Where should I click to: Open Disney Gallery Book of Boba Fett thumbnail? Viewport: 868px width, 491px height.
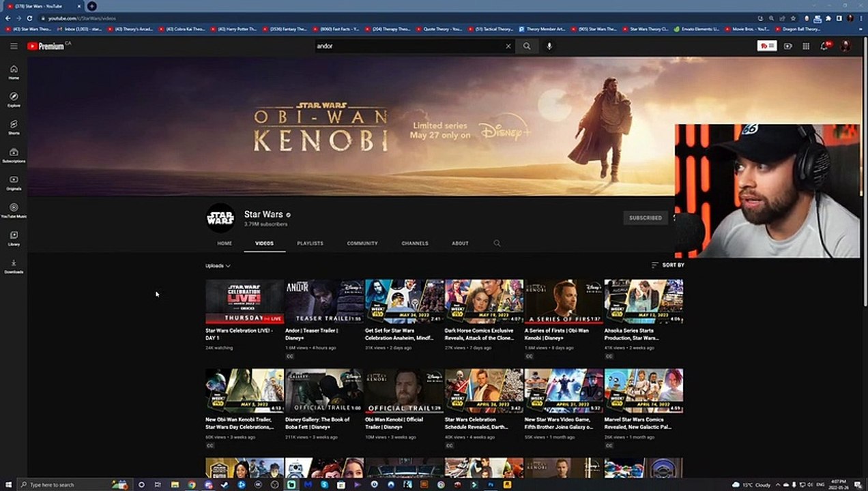pyautogui.click(x=324, y=391)
